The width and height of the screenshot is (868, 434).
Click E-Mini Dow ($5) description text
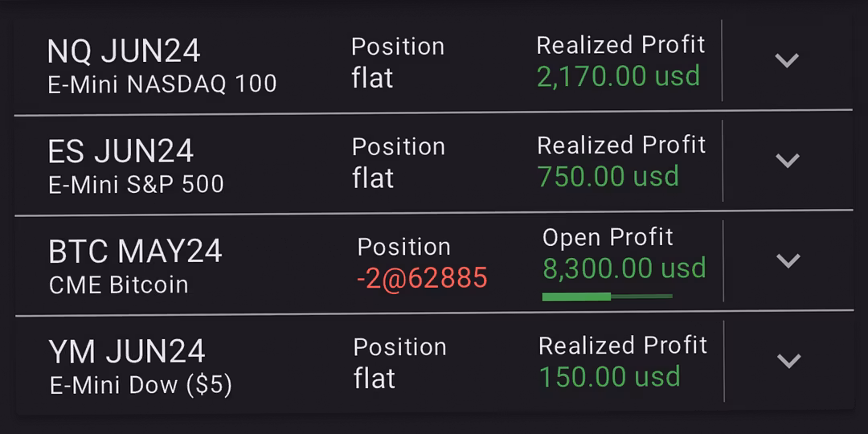[x=141, y=385]
